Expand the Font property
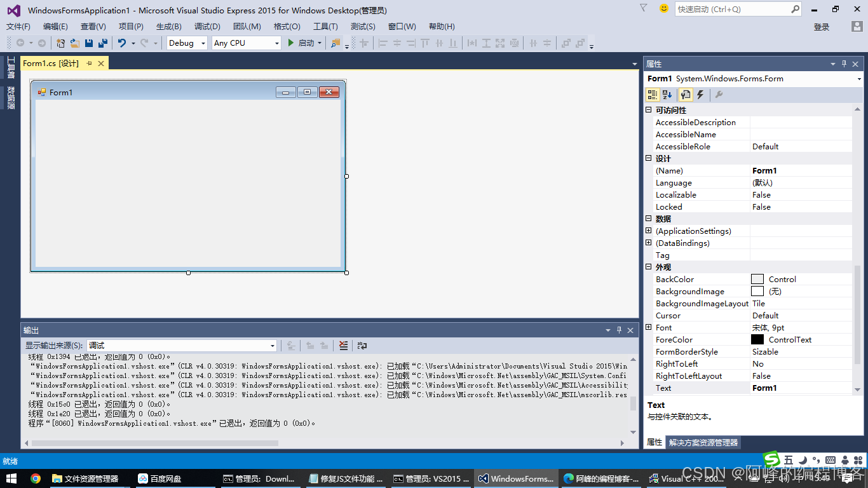Image resolution: width=868 pixels, height=488 pixels. coord(649,327)
